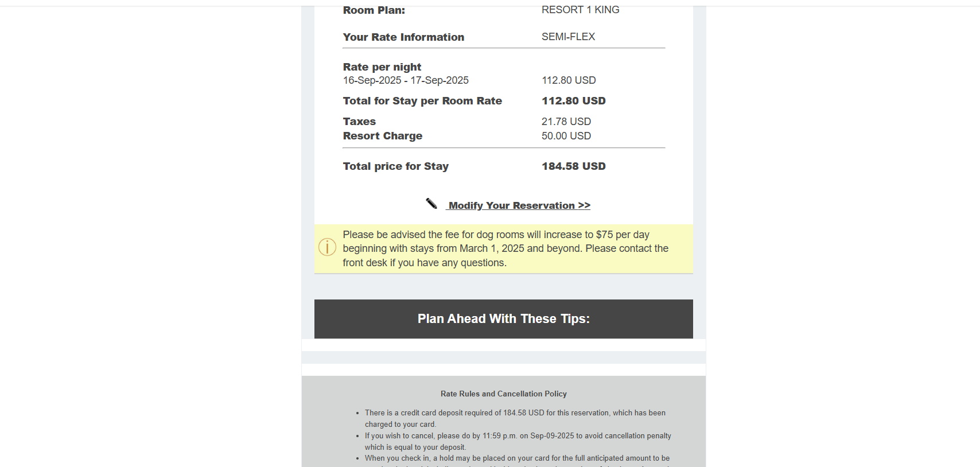
Task: Click the info icon in the yellow notice
Action: click(x=327, y=247)
